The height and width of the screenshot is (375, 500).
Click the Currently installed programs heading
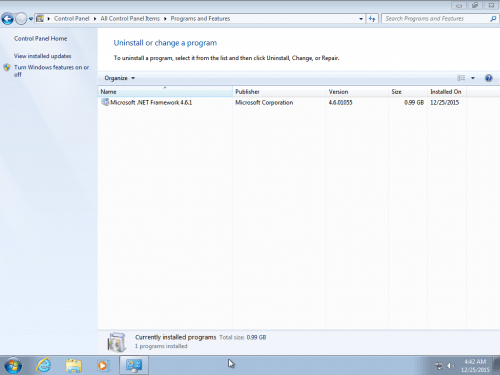pyautogui.click(x=175, y=337)
